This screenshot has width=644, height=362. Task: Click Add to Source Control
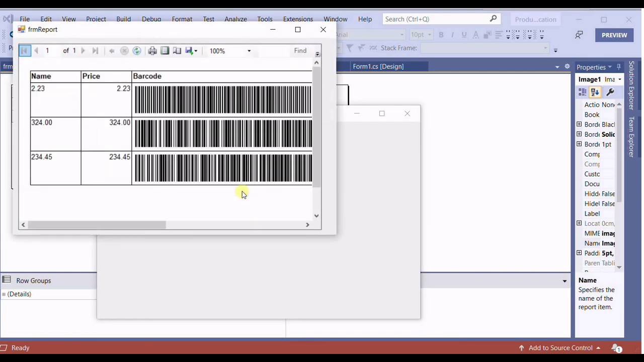coord(560,348)
